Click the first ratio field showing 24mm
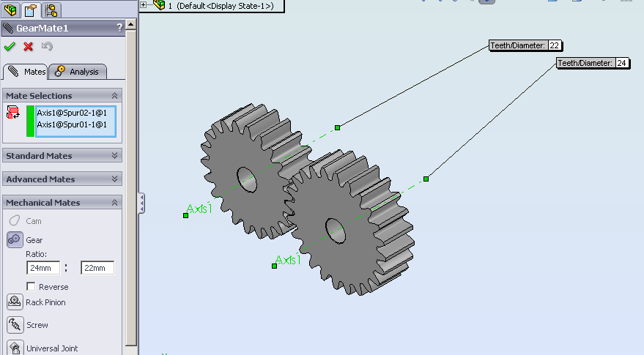Screen dimensions: 644x355 click(x=43, y=269)
